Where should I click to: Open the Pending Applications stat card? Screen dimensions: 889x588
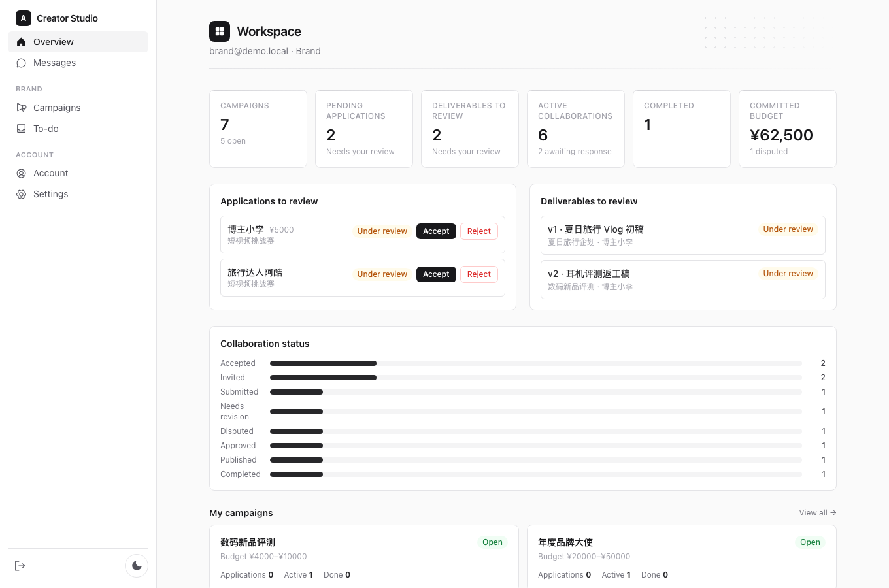364,129
